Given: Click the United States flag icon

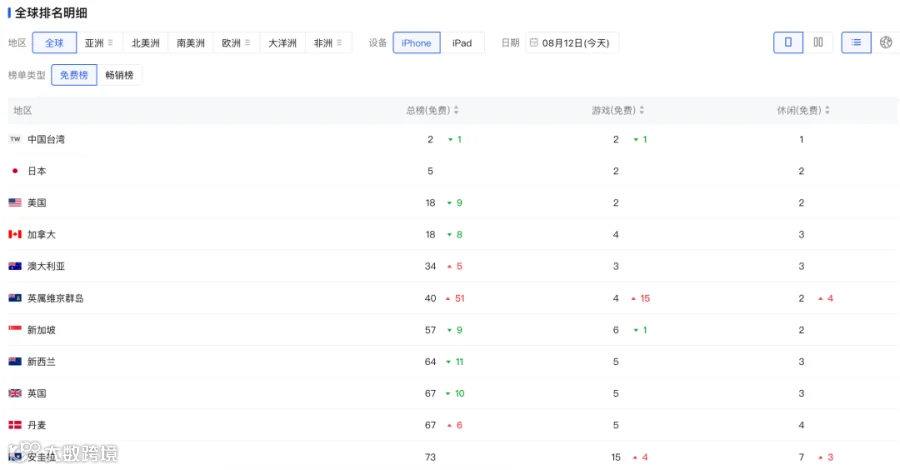Looking at the screenshot, I should coord(15,203).
